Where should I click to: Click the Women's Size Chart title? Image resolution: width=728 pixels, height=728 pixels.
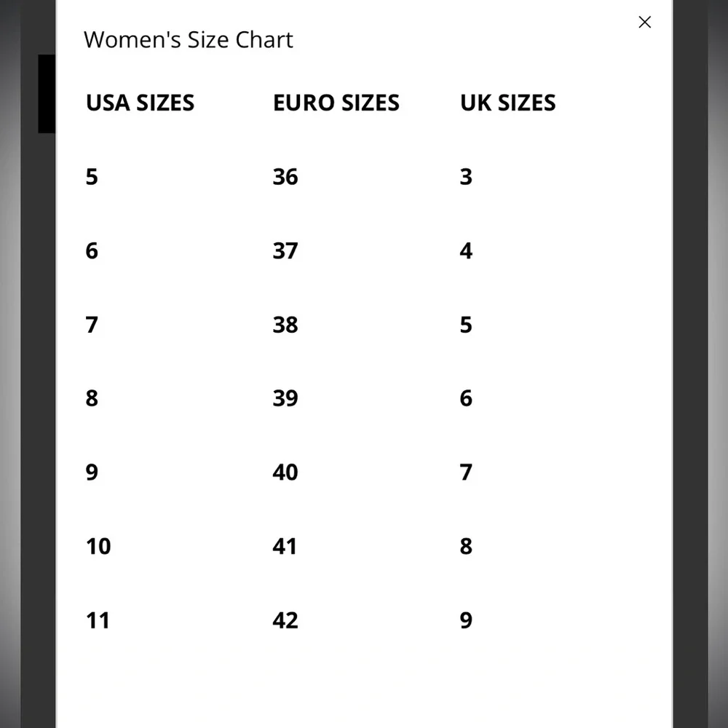tap(188, 39)
